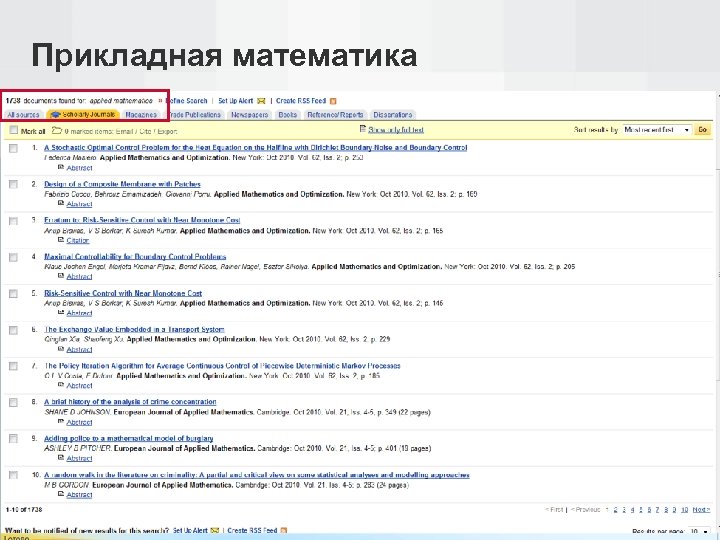The width and height of the screenshot is (720, 540).
Task: Open the Magazines tab
Action: pyautogui.click(x=141, y=115)
